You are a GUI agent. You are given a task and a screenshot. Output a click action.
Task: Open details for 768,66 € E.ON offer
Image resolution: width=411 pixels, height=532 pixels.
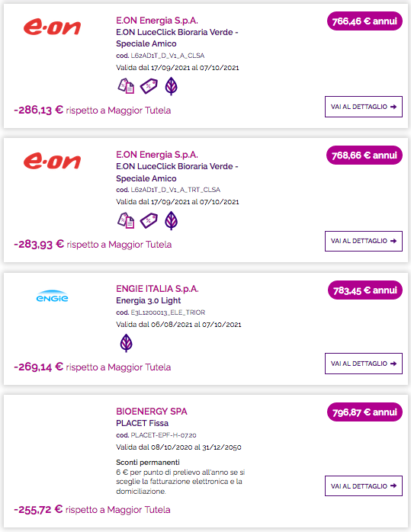click(364, 242)
